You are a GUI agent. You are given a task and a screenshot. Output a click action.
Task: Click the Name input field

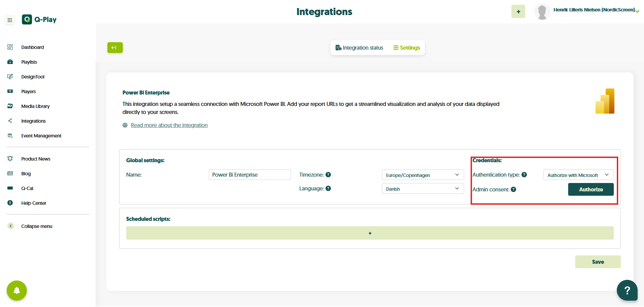coord(249,175)
